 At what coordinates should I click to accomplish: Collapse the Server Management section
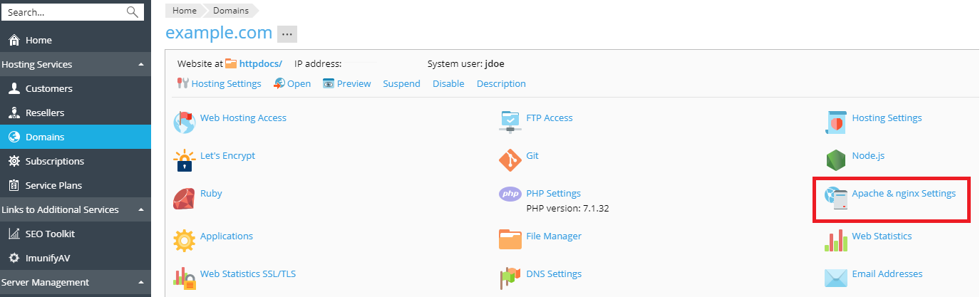141,283
